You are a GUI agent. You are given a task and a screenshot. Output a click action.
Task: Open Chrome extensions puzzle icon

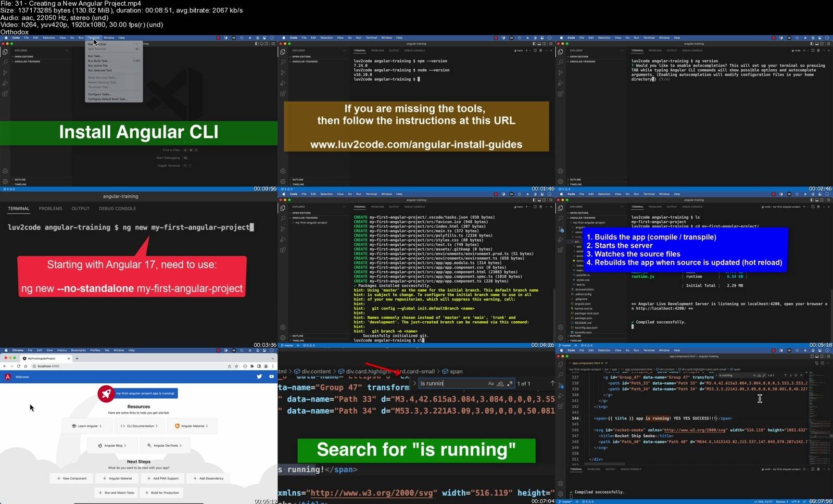(252, 366)
